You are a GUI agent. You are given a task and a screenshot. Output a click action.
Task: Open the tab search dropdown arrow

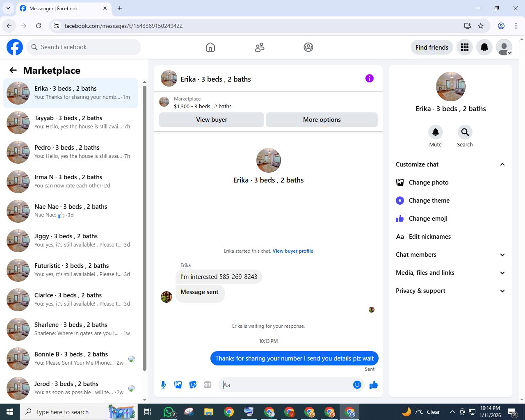(x=8, y=8)
